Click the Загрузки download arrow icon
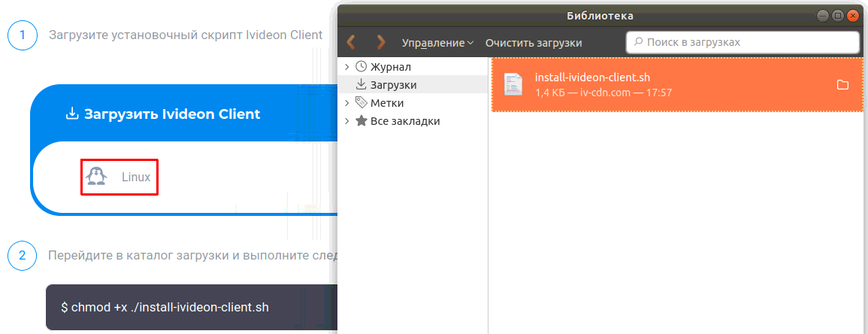868x334 pixels. 361,85
